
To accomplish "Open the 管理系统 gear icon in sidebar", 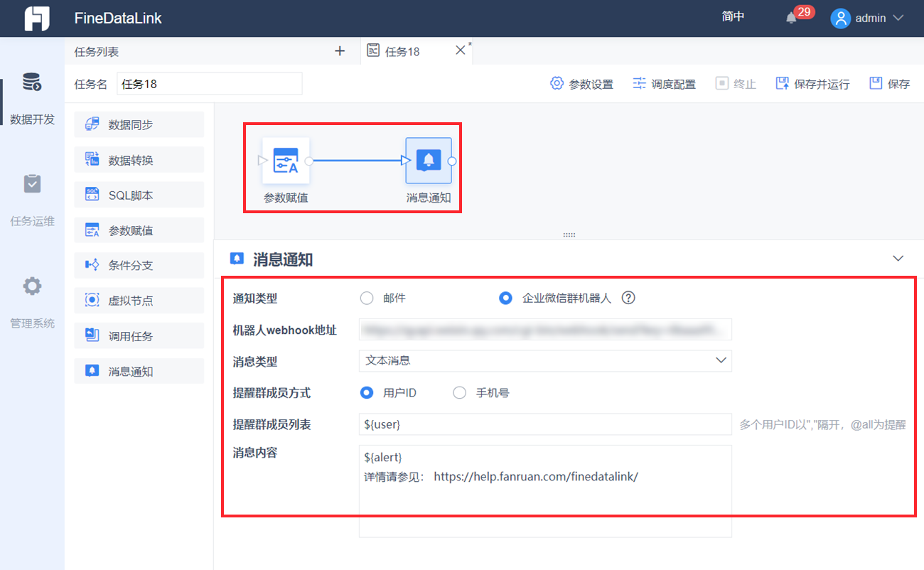I will tap(32, 286).
